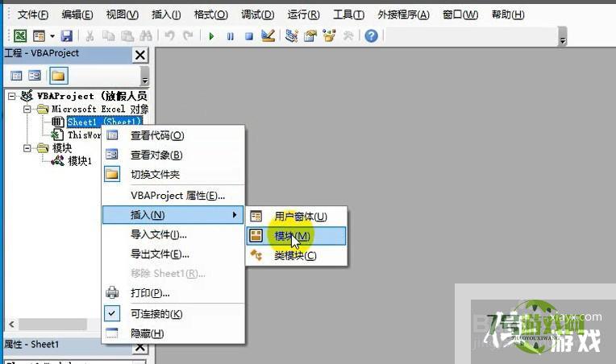Open the 帮助(H) menu
The image size is (616, 364).
click(x=508, y=15)
